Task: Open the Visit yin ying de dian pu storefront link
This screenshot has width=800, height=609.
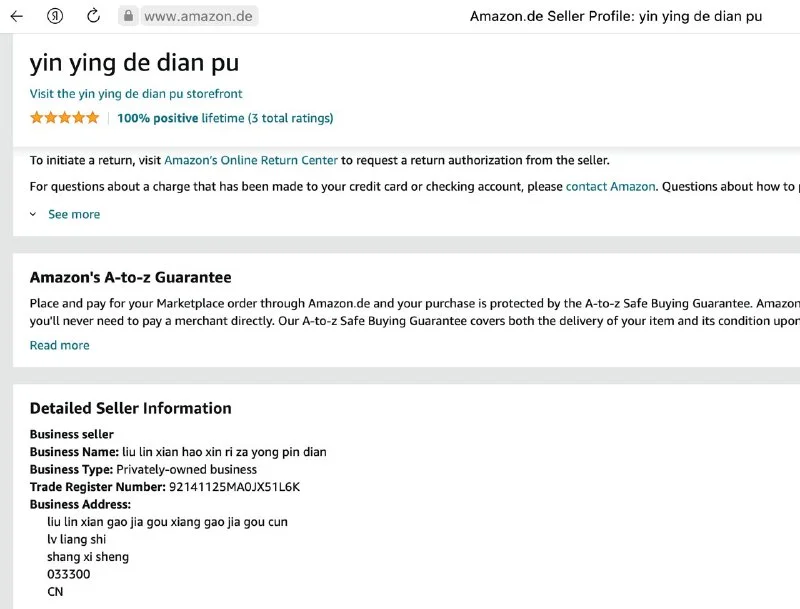Action: coord(136,94)
